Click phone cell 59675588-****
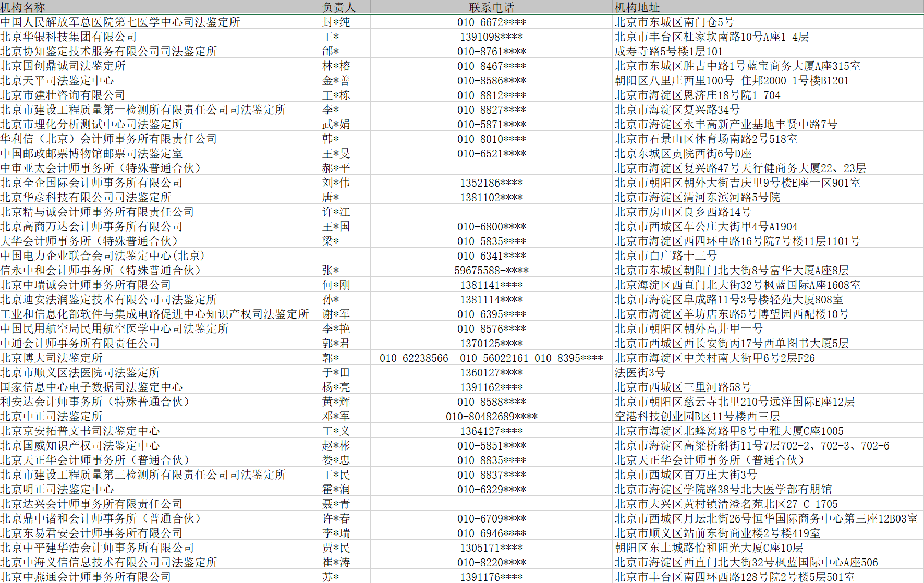 [x=491, y=270]
